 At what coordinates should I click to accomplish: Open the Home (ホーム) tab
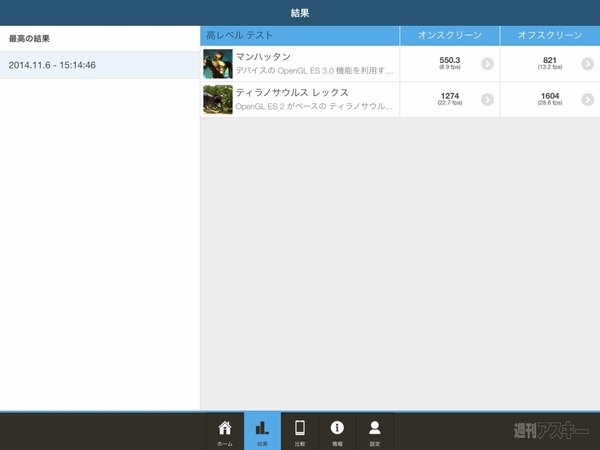(225, 432)
